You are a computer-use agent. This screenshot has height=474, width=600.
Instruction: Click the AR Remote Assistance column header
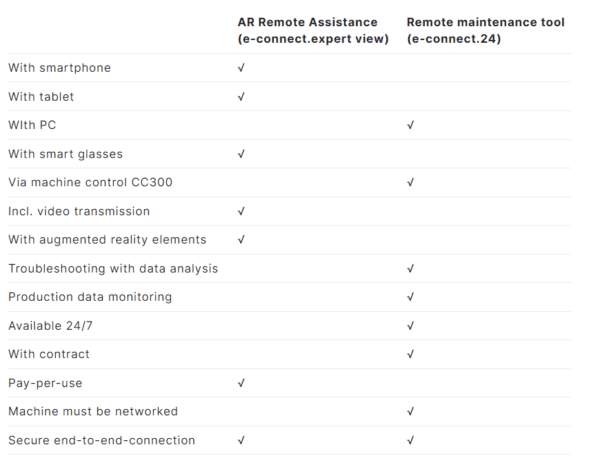[312, 30]
